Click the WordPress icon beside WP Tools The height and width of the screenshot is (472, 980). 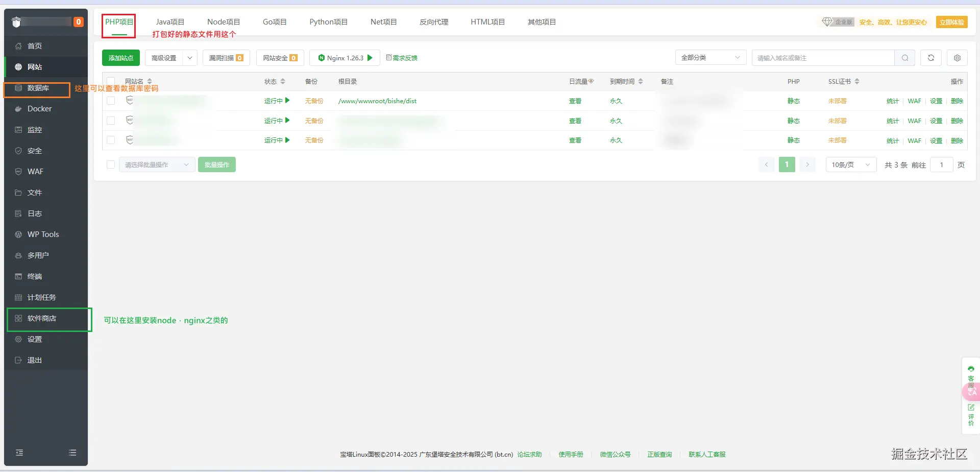(x=18, y=234)
